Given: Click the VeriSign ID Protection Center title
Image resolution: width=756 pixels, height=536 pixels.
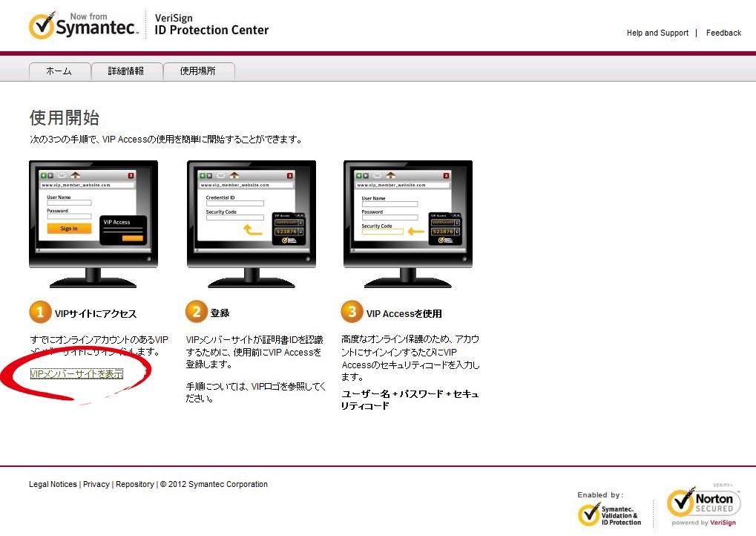Looking at the screenshot, I should tap(211, 24).
